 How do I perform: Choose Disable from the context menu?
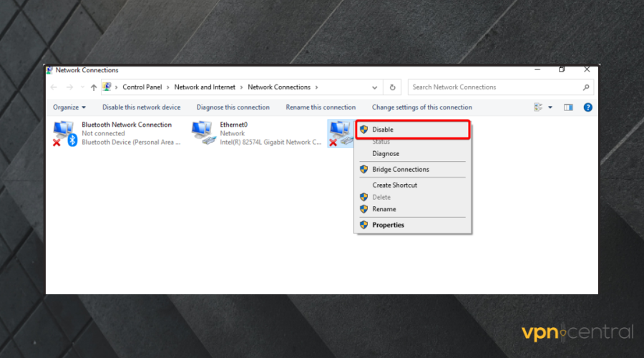383,130
